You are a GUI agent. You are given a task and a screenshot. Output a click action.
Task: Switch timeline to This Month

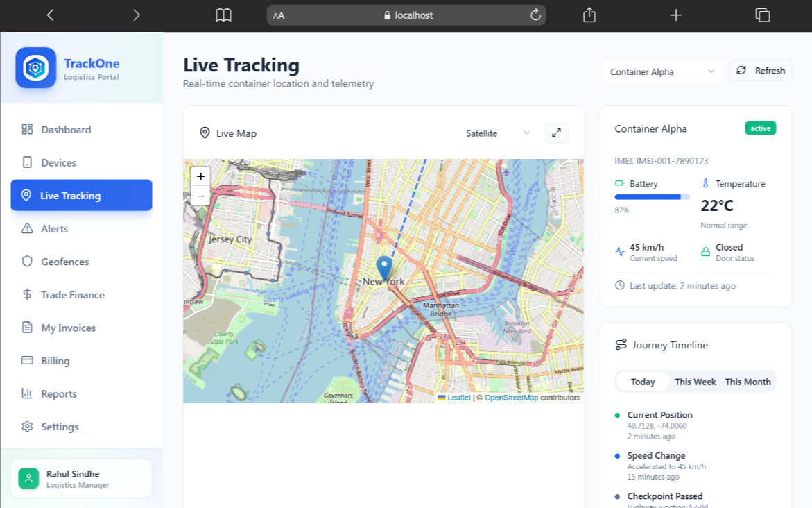(748, 382)
